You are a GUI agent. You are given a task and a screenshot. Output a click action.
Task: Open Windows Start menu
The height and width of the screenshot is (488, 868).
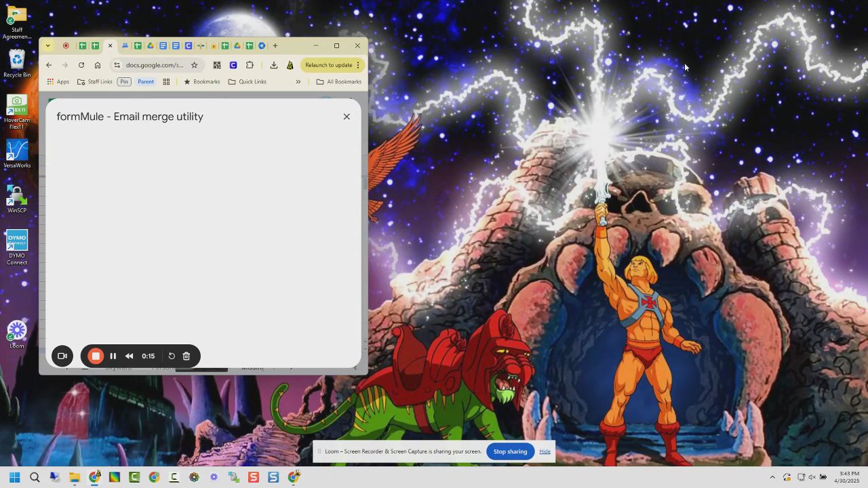(15, 477)
